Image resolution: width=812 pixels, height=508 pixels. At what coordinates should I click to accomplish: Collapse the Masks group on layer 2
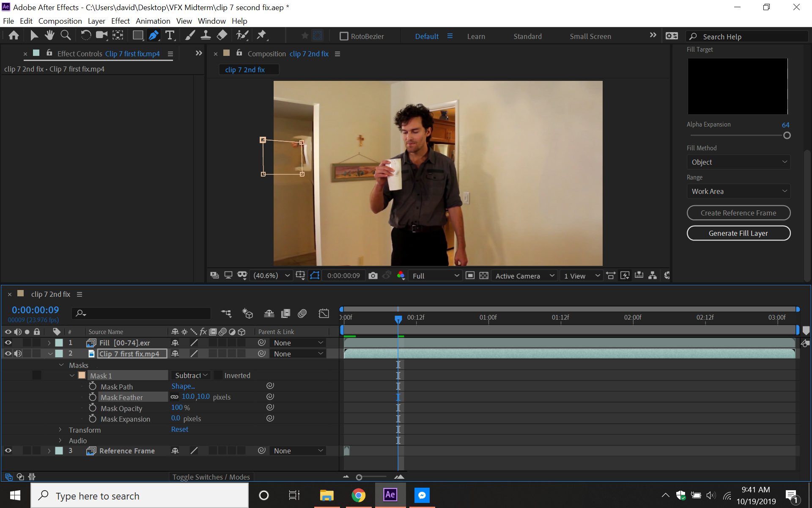click(x=61, y=365)
